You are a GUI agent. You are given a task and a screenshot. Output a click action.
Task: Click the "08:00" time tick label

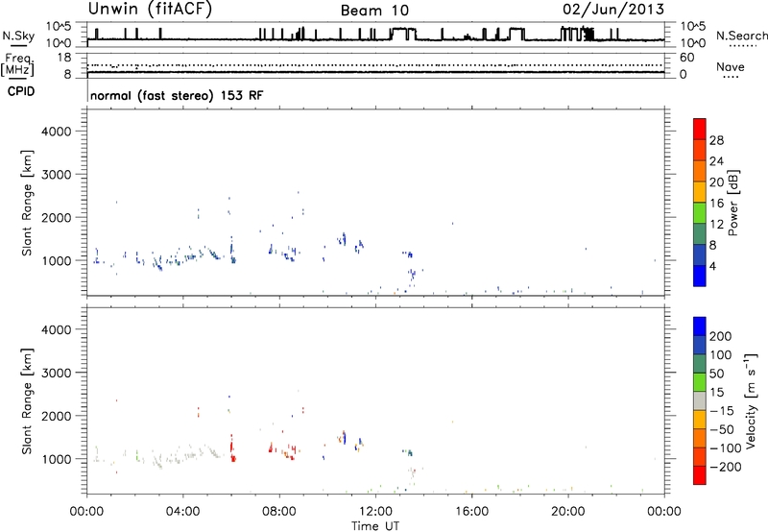pyautogui.click(x=279, y=512)
